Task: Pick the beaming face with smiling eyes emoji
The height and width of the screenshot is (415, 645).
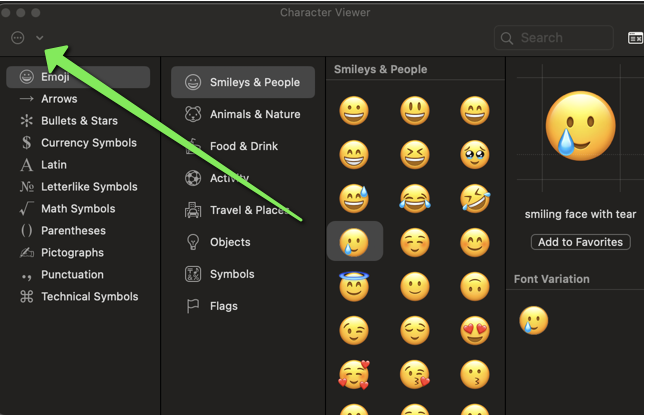Action: (x=354, y=155)
